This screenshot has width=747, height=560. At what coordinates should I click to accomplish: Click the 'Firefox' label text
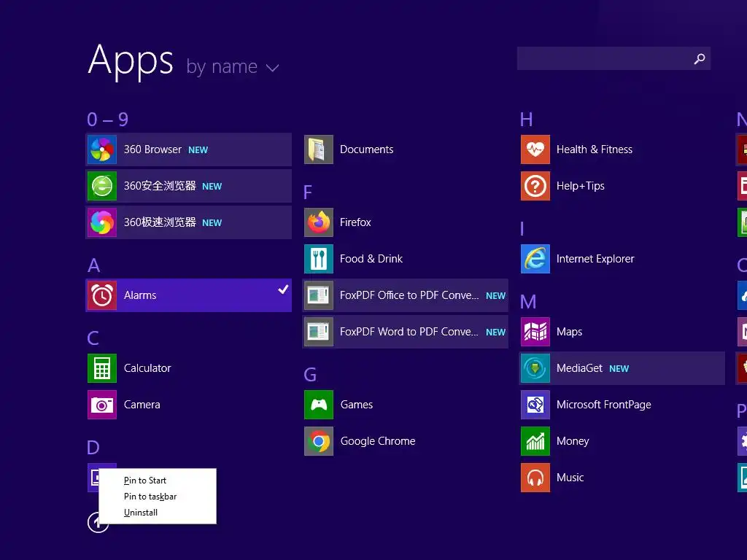(355, 222)
